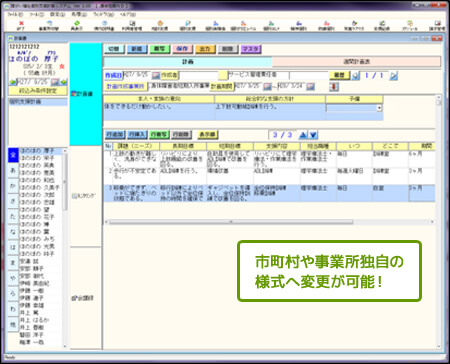
Task: Click the 行追加 button
Action: click(x=115, y=135)
